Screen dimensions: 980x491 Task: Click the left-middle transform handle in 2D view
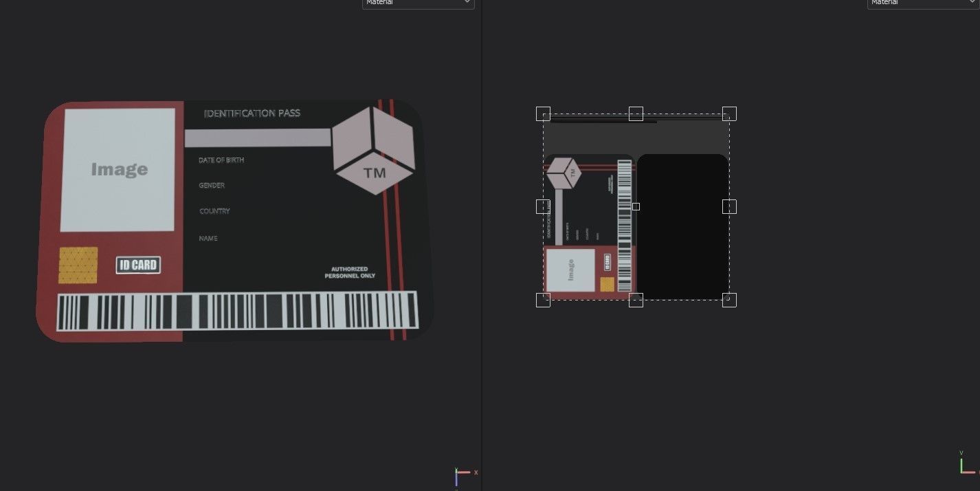click(543, 206)
